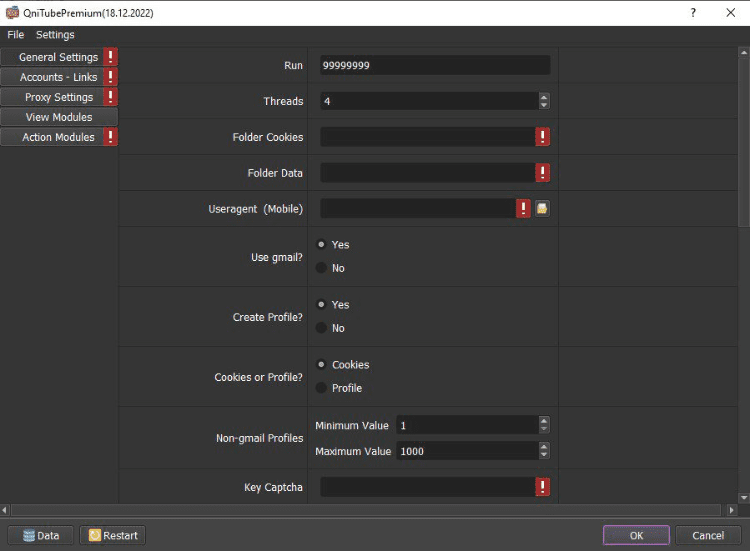Click the OK button

pyautogui.click(x=636, y=535)
